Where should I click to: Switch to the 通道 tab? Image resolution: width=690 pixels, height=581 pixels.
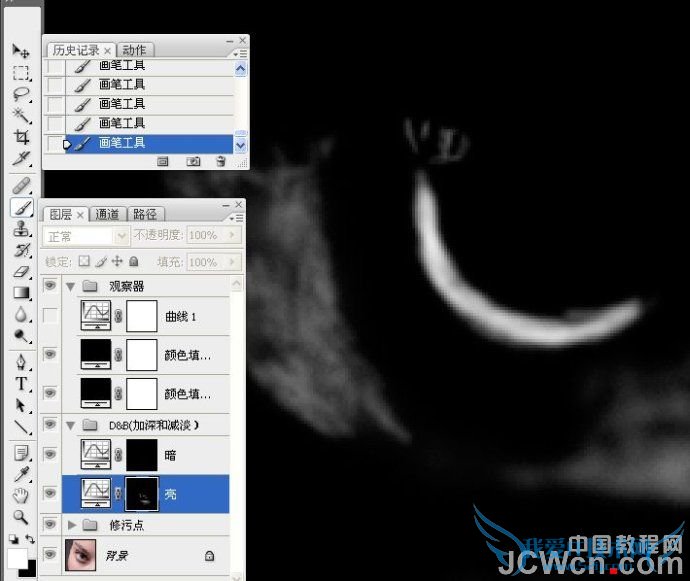pyautogui.click(x=107, y=215)
